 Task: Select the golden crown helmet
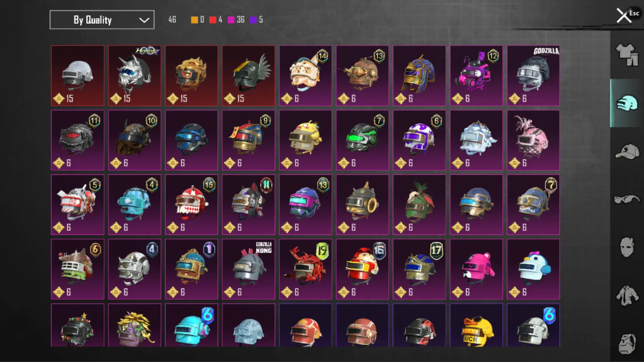click(x=192, y=76)
